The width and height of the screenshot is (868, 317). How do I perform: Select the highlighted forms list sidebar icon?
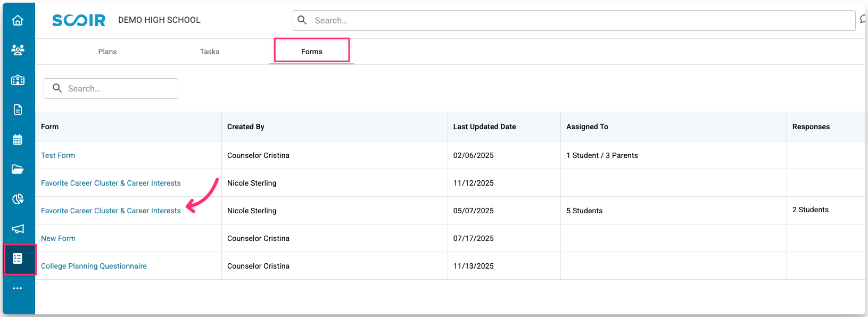coord(18,258)
